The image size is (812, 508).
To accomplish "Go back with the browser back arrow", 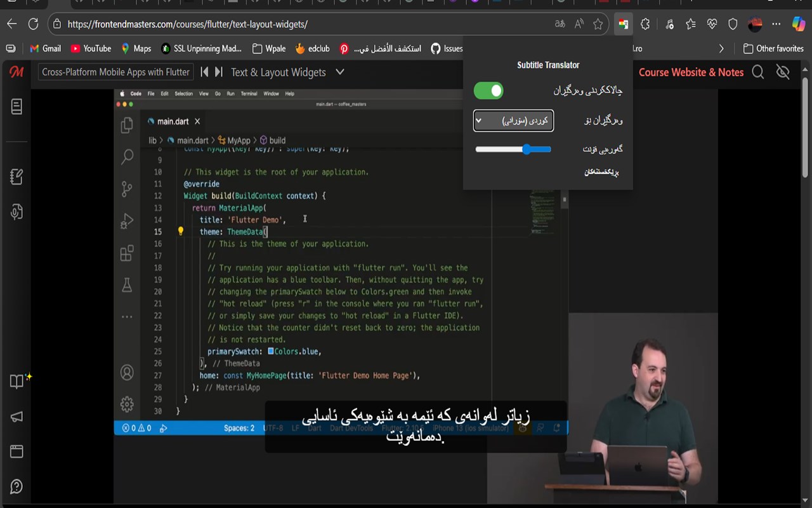I will tap(12, 24).
